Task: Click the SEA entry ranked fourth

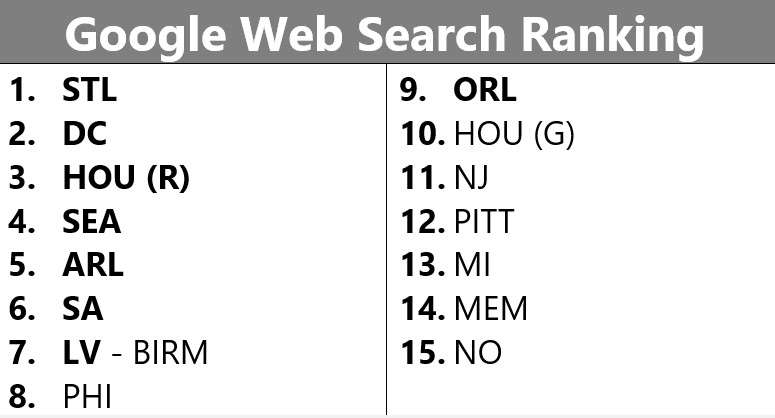Action: click(x=91, y=221)
